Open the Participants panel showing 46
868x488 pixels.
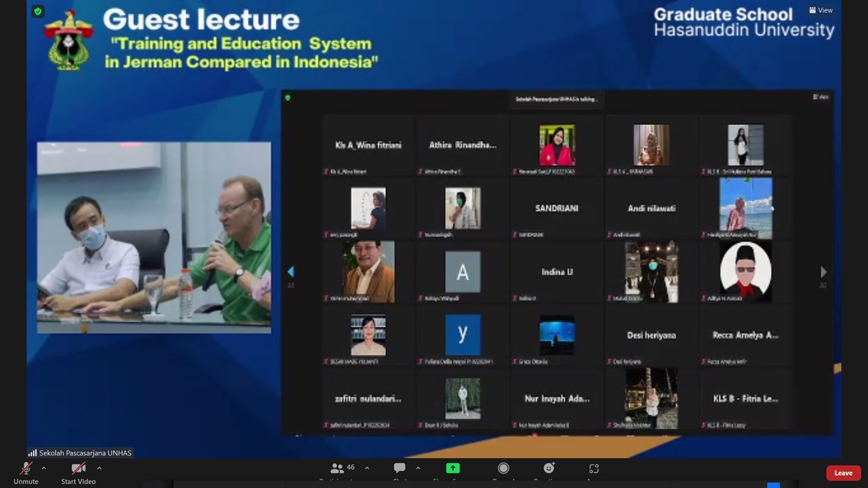pyautogui.click(x=342, y=468)
